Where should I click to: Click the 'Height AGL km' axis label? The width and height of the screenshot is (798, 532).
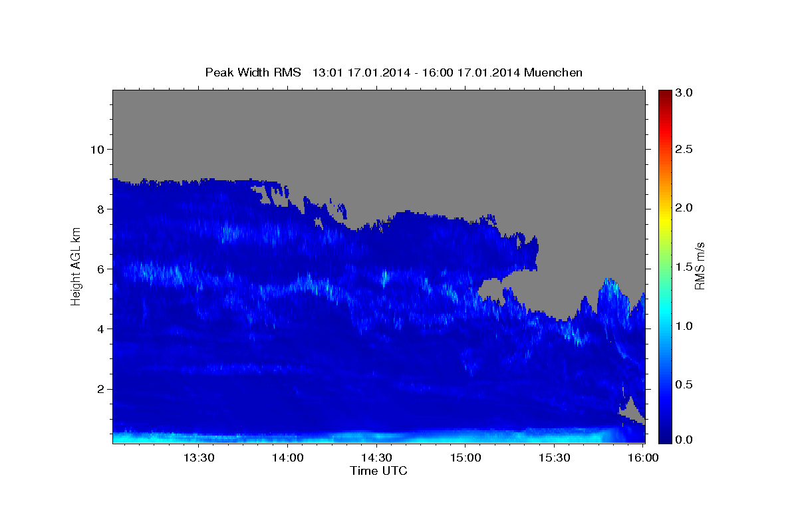[76, 266]
